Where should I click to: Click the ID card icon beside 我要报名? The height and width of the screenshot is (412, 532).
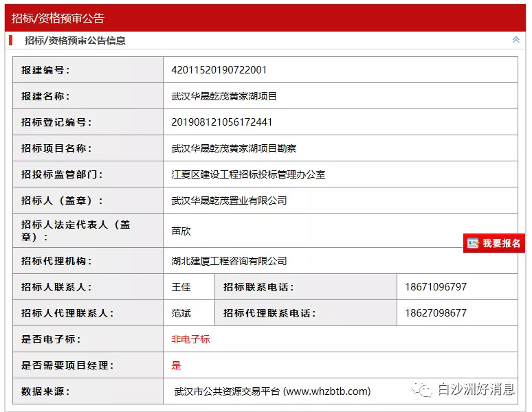(x=473, y=243)
